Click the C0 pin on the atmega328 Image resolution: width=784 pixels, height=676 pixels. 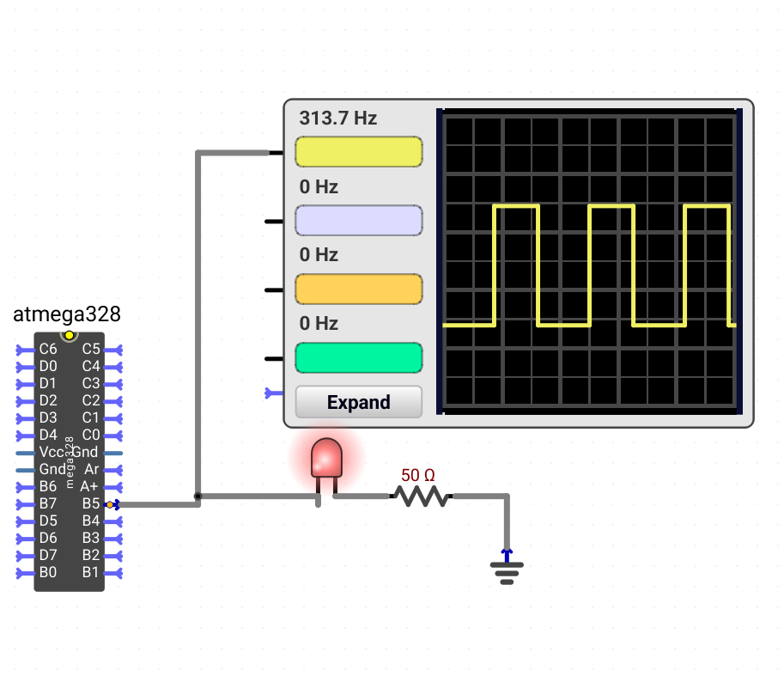pyautogui.click(x=113, y=436)
